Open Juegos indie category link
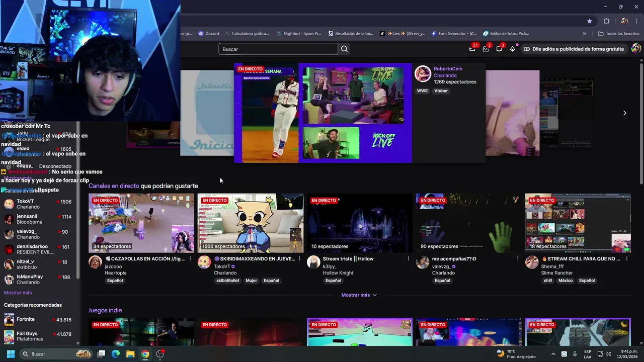The width and height of the screenshot is (644, 362). (x=105, y=310)
